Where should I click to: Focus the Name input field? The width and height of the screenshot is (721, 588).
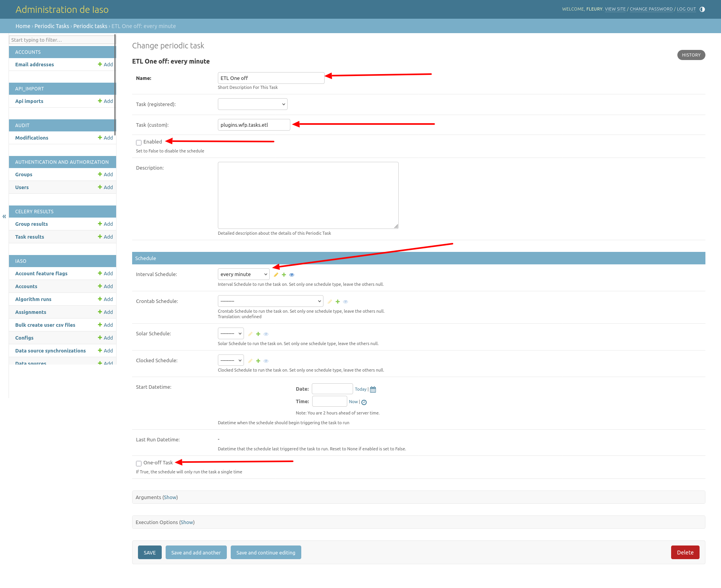pyautogui.click(x=271, y=78)
